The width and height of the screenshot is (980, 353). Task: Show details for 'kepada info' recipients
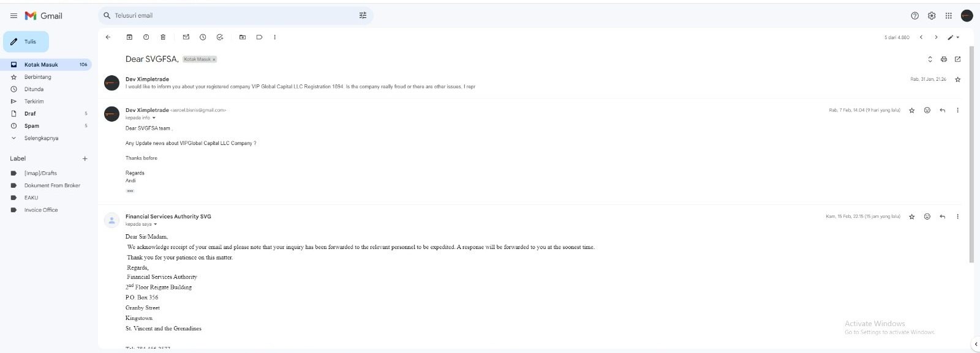coord(154,118)
